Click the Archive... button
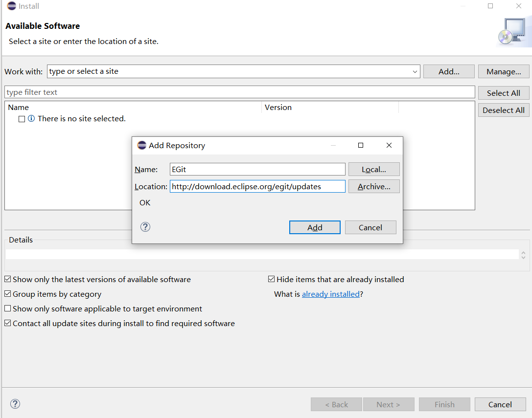The height and width of the screenshot is (418, 532). 374,186
